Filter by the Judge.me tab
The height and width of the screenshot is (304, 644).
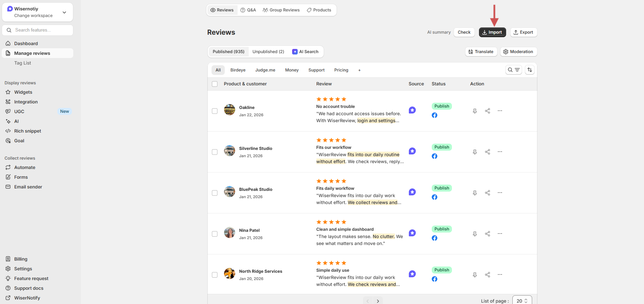[x=265, y=70]
